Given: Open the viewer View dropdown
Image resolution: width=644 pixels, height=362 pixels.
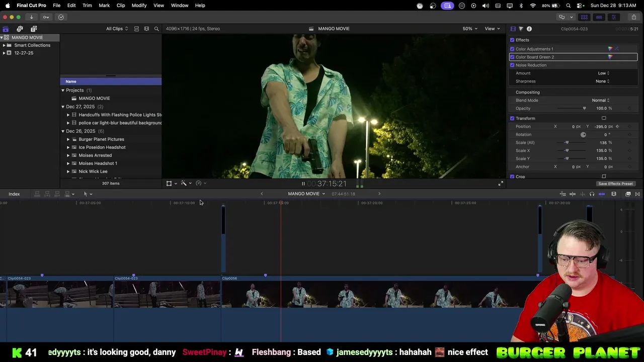Looking at the screenshot, I should tap(492, 29).
